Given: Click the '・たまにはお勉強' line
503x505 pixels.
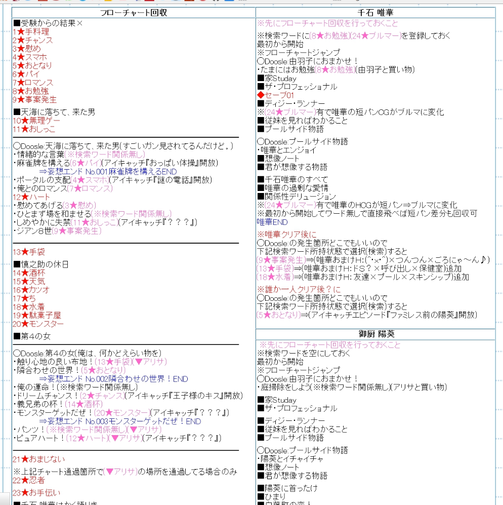Looking at the screenshot, I should 336,70.
